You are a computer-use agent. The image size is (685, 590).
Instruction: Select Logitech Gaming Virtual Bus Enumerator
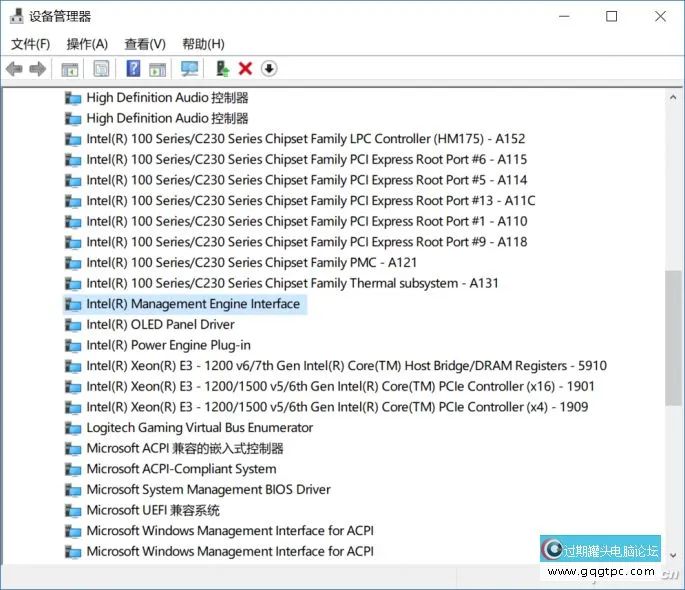tap(199, 428)
